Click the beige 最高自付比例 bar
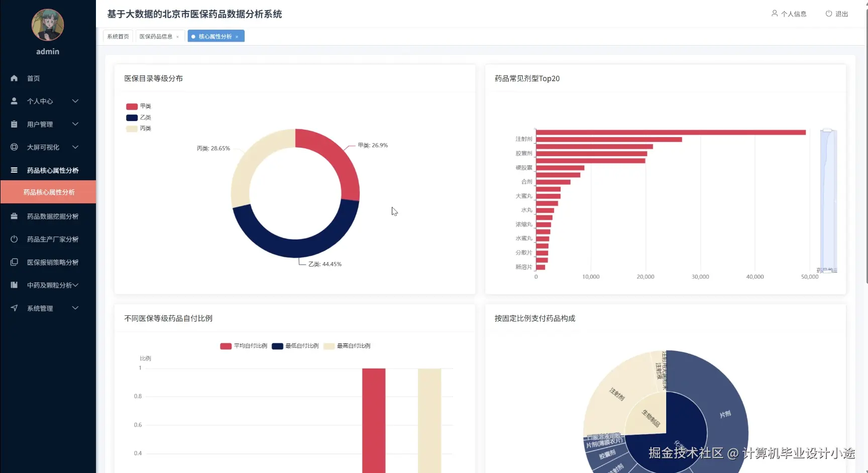 point(429,420)
